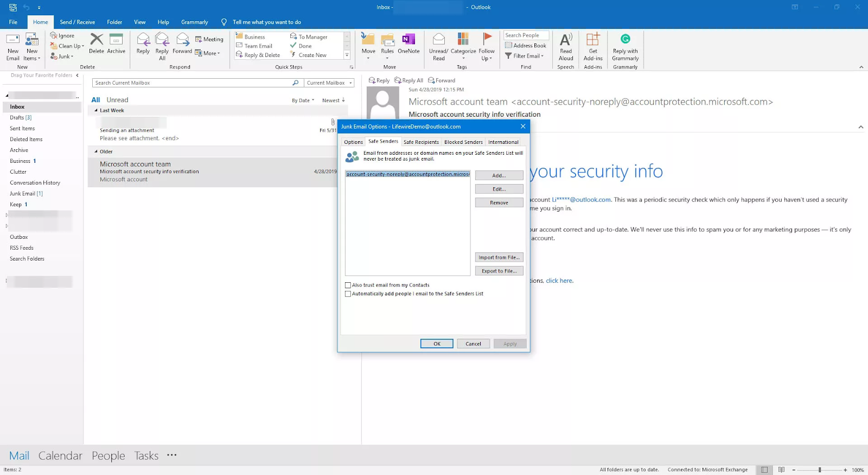
Task: Open the Address Book
Action: pyautogui.click(x=525, y=46)
